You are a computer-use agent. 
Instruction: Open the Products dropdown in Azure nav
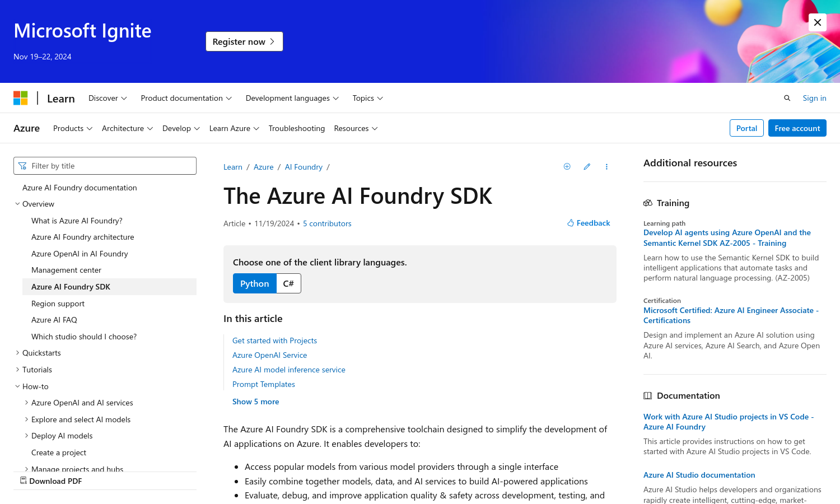point(73,128)
